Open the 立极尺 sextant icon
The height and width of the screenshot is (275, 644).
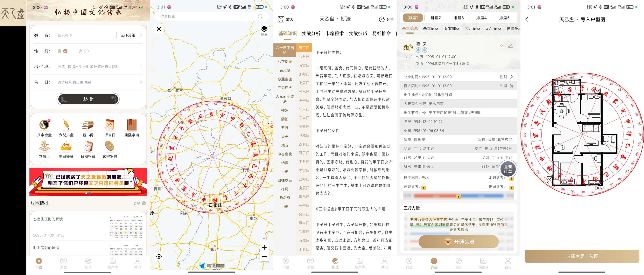(44, 146)
